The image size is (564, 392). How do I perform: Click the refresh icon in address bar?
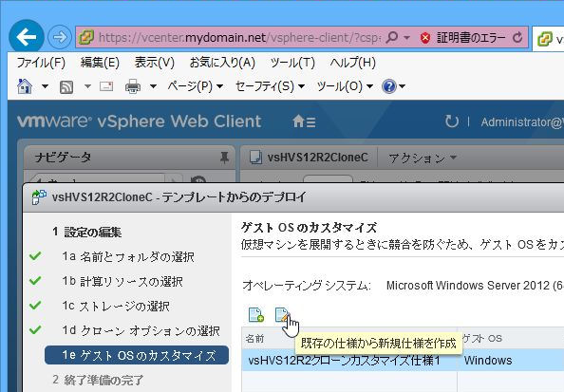(517, 37)
